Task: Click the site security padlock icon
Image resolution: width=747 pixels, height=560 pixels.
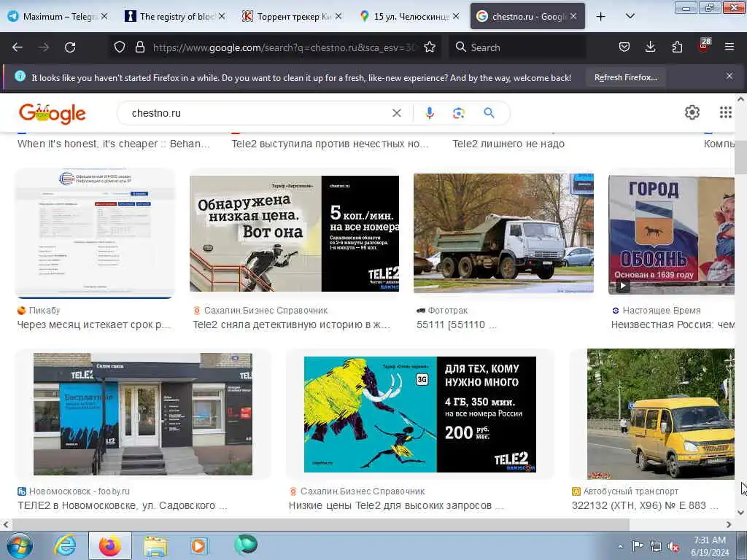Action: coord(139,47)
